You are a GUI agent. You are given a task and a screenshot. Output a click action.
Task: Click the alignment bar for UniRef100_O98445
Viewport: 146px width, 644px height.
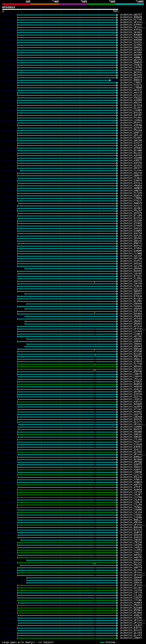pos(72,578)
